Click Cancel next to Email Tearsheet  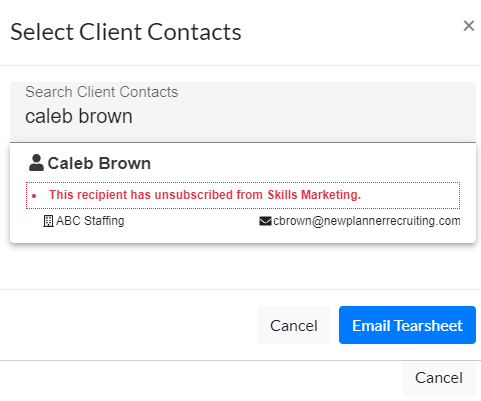pyautogui.click(x=294, y=325)
